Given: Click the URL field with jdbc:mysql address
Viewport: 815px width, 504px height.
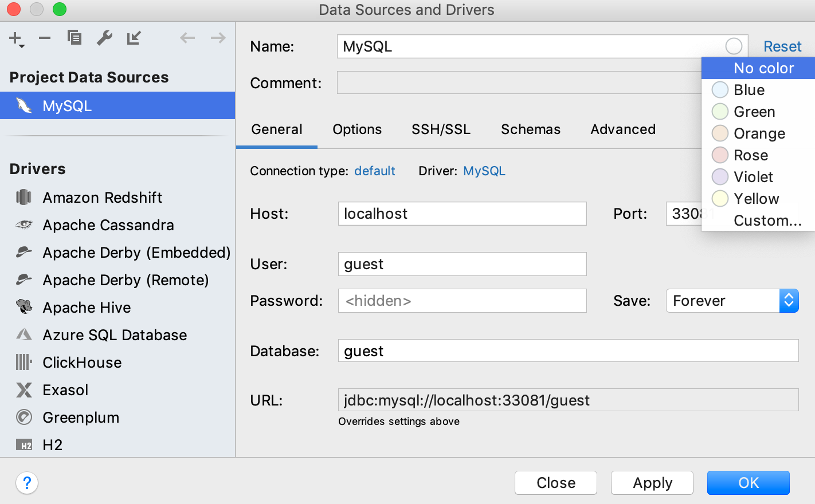Looking at the screenshot, I should (569, 400).
